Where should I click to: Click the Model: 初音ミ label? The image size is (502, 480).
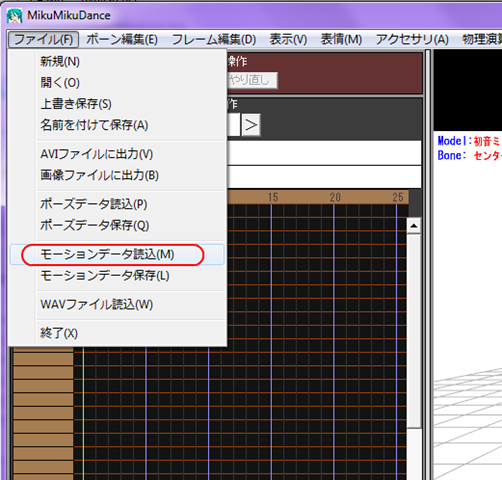point(469,141)
